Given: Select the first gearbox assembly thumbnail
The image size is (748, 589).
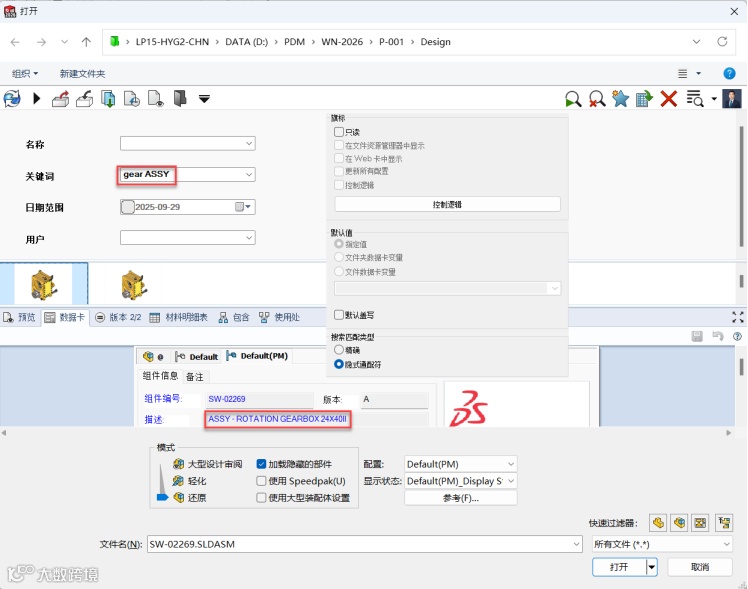Looking at the screenshot, I should click(x=43, y=284).
